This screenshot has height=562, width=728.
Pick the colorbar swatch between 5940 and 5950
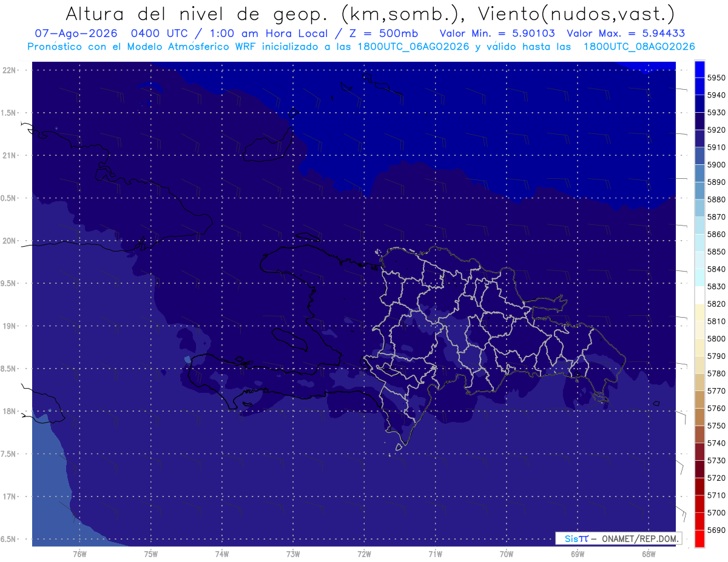point(699,86)
